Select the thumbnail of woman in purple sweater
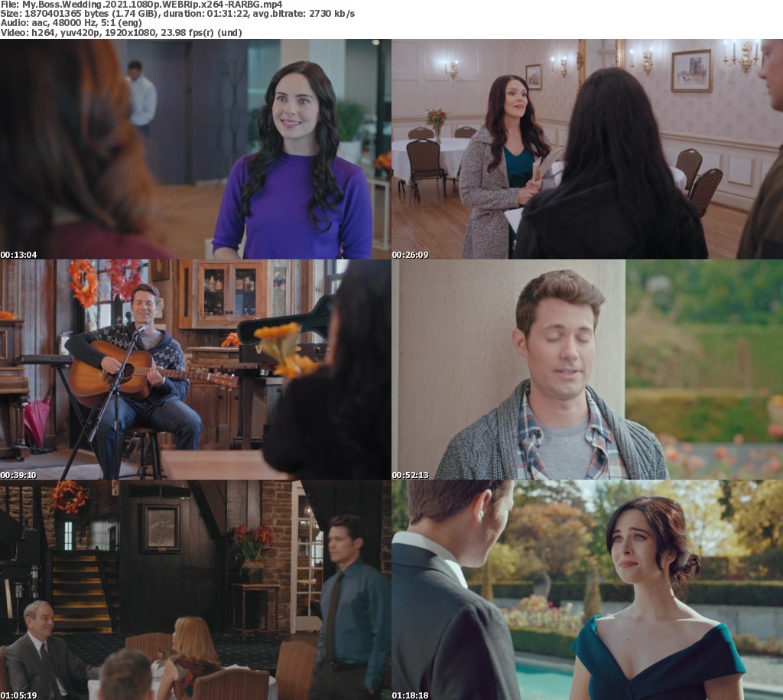The image size is (783, 700). click(x=195, y=149)
